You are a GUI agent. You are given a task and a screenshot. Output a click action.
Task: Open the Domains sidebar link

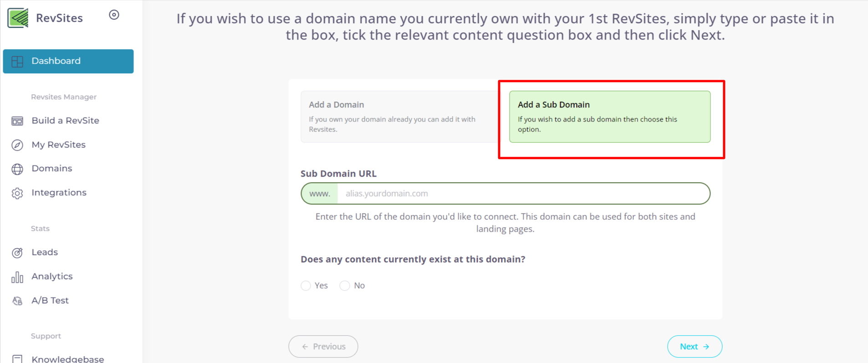pos(52,169)
